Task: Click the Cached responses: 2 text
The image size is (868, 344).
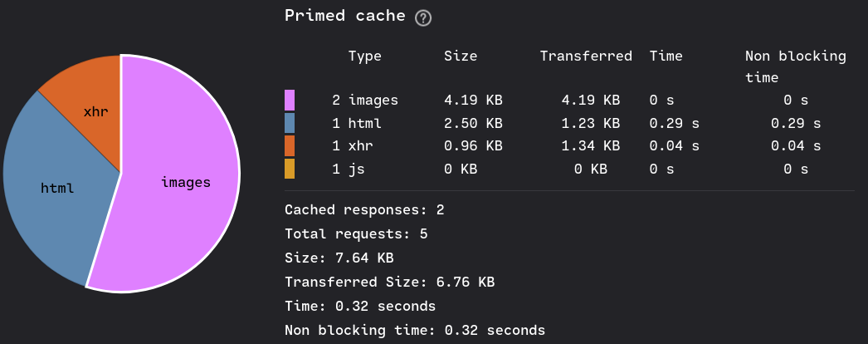Action: click(x=364, y=210)
